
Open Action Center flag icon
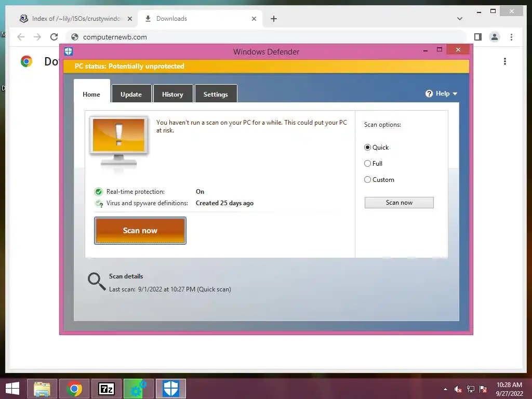coord(483,389)
